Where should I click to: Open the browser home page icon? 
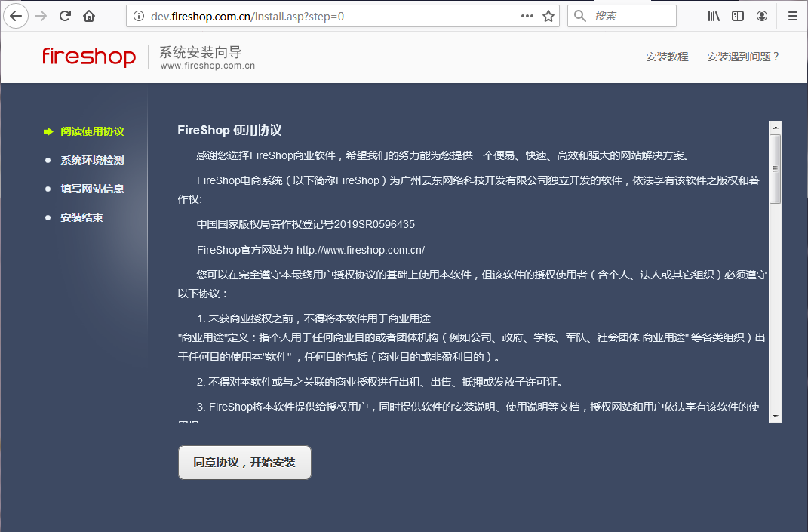(89, 16)
